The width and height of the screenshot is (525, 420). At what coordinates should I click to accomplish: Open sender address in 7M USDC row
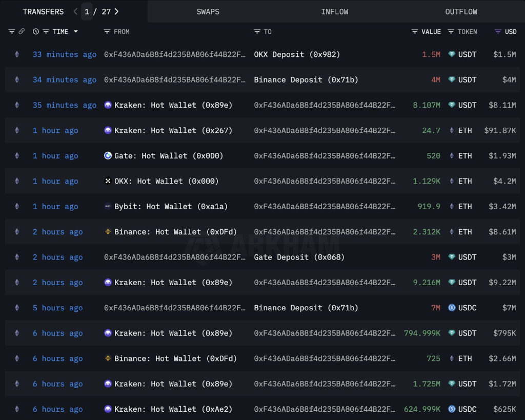[174, 308]
